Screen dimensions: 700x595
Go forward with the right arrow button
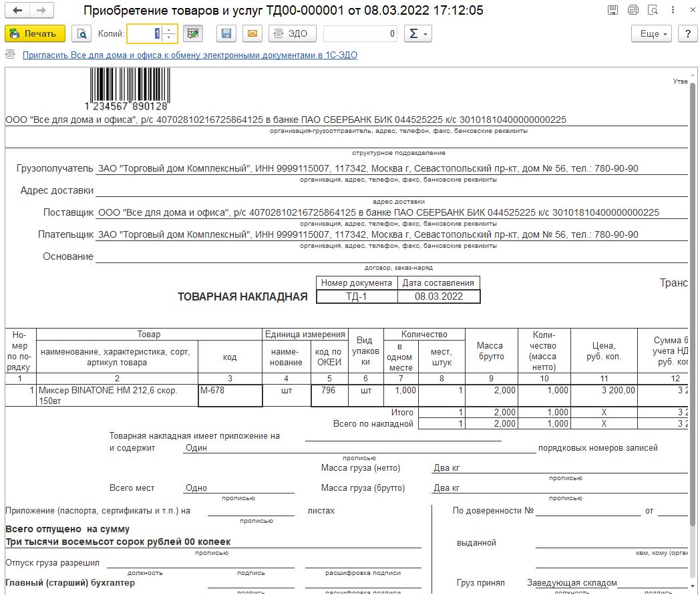pyautogui.click(x=41, y=10)
